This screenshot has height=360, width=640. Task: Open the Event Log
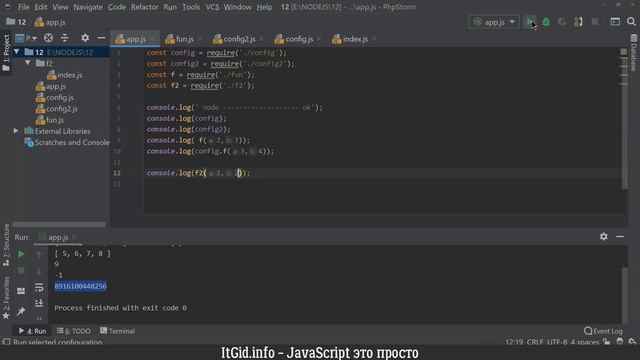[x=603, y=331]
